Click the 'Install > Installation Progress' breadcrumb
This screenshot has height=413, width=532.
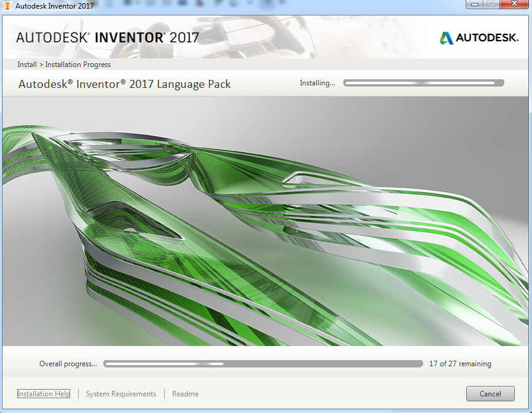64,65
